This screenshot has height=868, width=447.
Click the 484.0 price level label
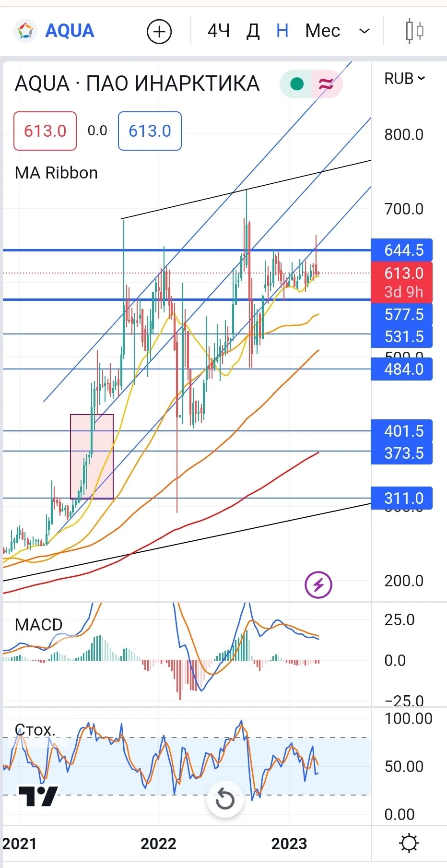(x=402, y=369)
